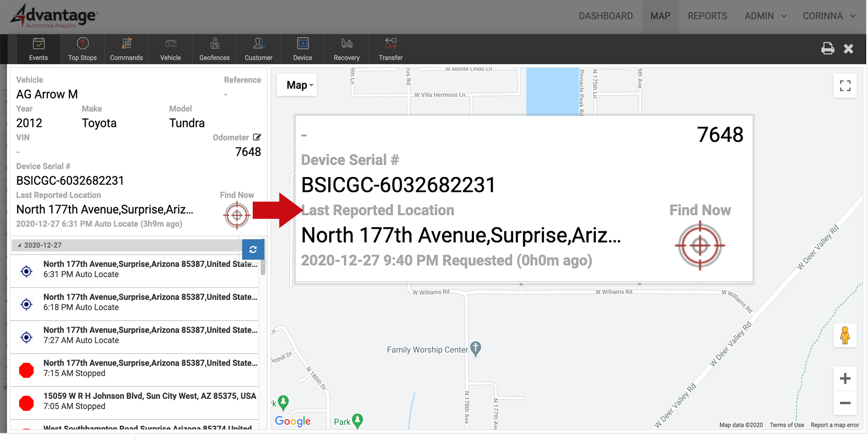Image resolution: width=868 pixels, height=439 pixels.
Task: Toggle fullscreen map view
Action: point(845,86)
